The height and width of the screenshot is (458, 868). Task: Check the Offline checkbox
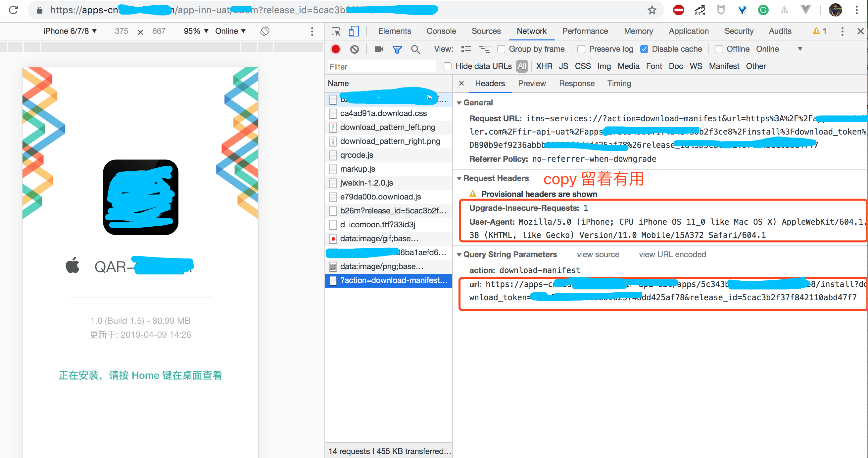[x=718, y=49]
